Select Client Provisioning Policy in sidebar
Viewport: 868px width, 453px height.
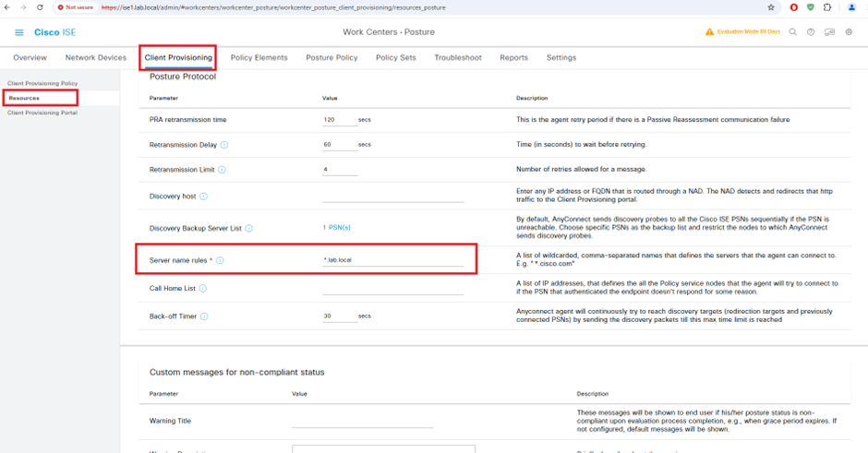(43, 84)
